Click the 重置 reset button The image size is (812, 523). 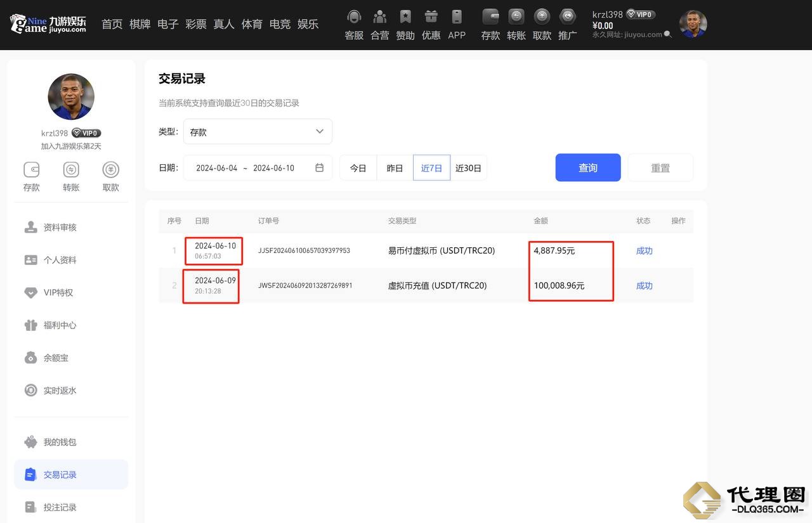pos(660,168)
